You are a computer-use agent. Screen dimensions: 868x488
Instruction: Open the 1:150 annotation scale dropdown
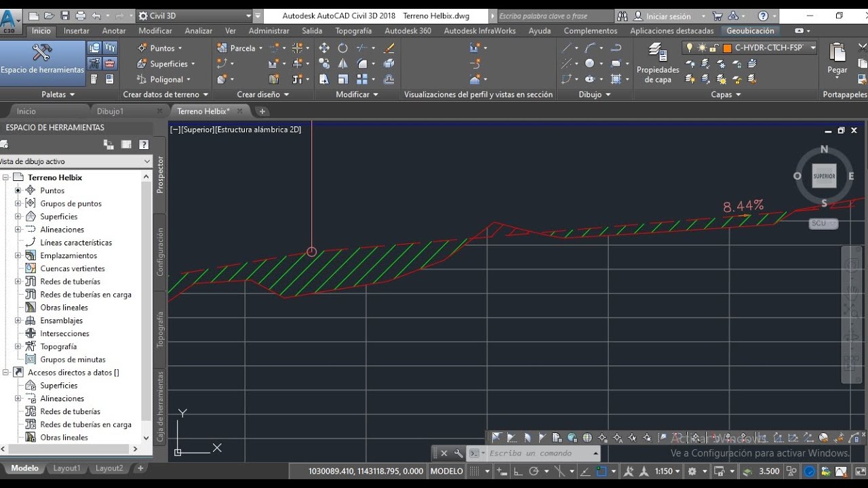click(668, 471)
